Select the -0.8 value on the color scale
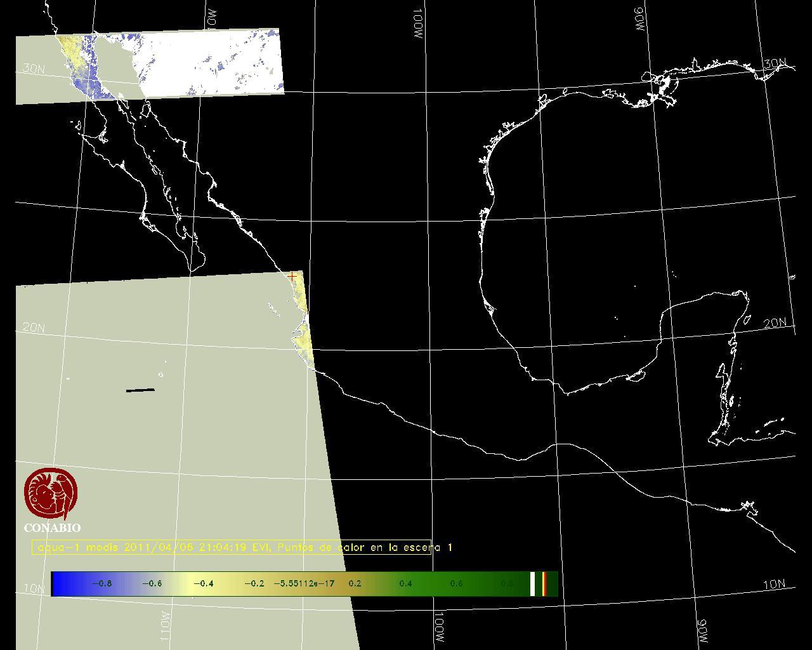The image size is (812, 650). (101, 584)
